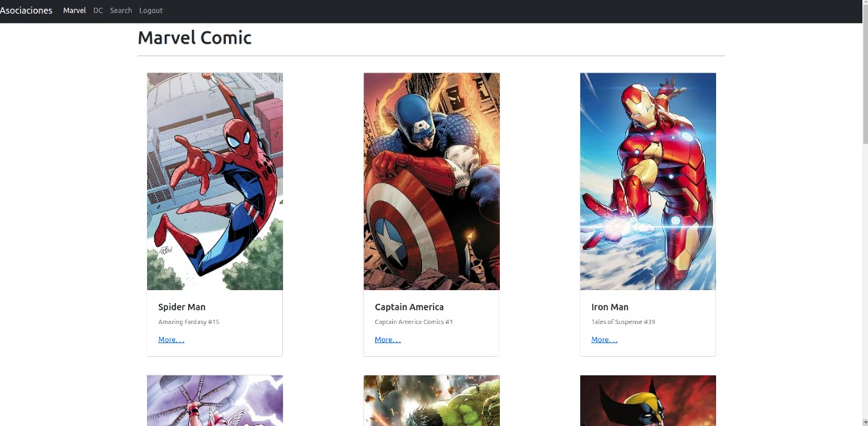This screenshot has width=868, height=426.
Task: Click Logout in the navbar
Action: tap(150, 10)
